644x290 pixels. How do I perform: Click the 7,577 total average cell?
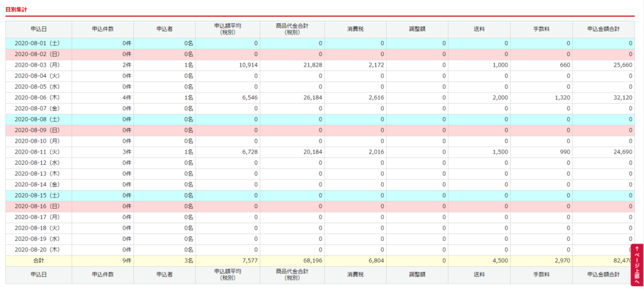point(228,260)
